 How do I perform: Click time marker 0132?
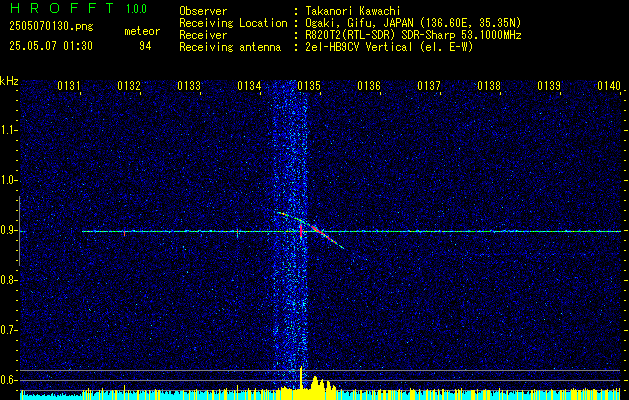[129, 86]
